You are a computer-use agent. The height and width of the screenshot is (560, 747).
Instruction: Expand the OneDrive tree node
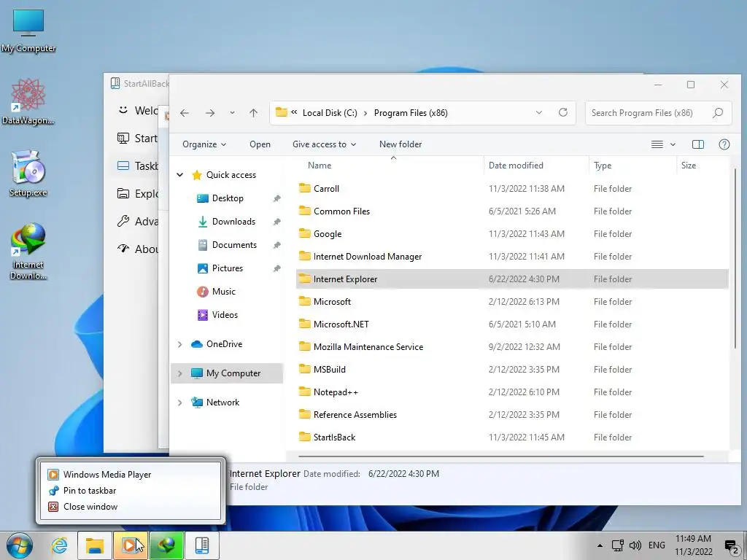tap(179, 344)
